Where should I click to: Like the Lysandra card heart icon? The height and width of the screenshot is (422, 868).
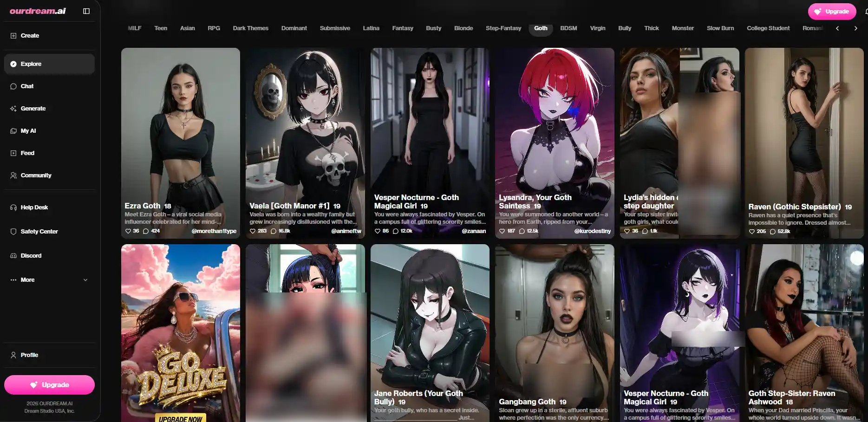click(x=502, y=231)
